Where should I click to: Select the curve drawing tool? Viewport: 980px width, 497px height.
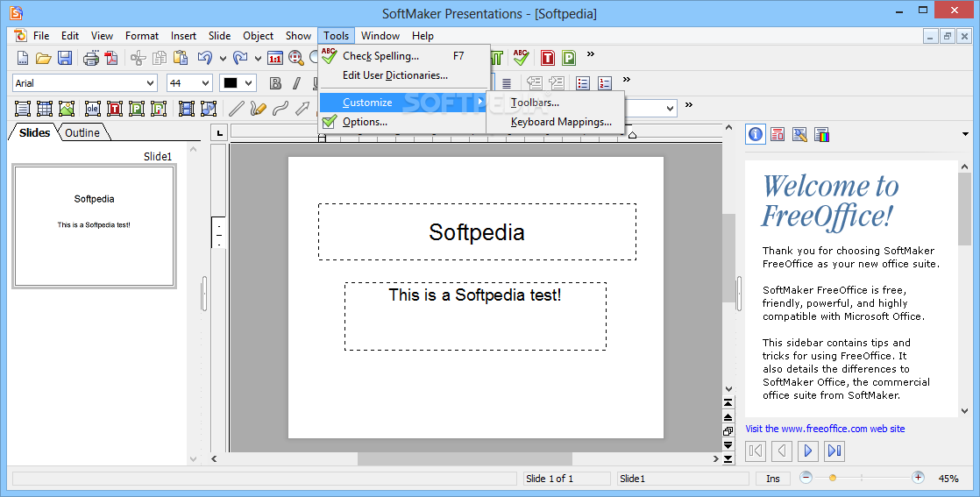coord(280,109)
